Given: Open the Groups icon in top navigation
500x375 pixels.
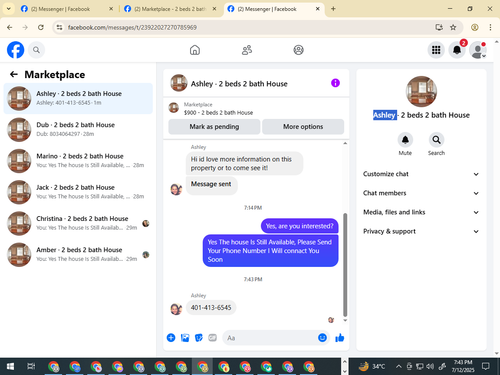Looking at the screenshot, I should 298,50.
